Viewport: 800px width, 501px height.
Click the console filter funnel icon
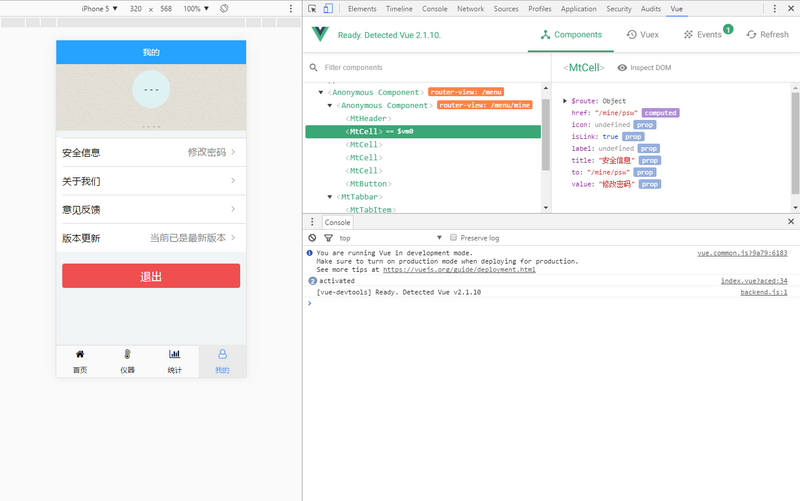coord(329,238)
